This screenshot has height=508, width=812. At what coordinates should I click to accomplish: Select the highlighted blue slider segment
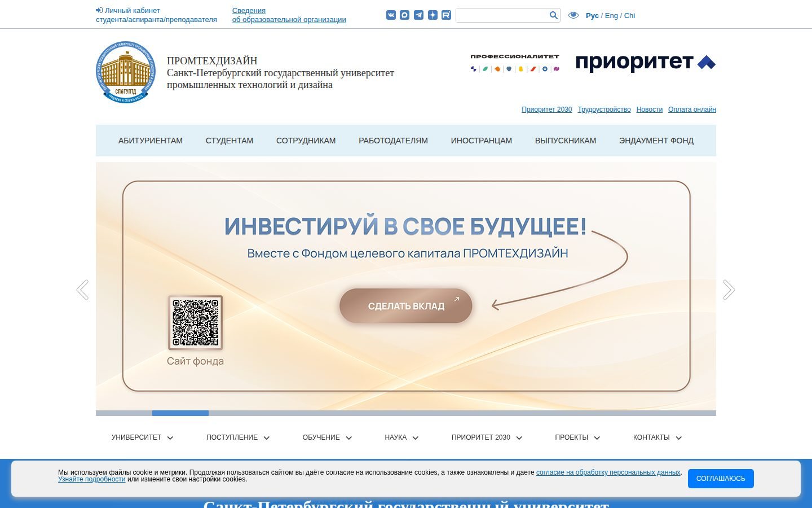coord(180,413)
